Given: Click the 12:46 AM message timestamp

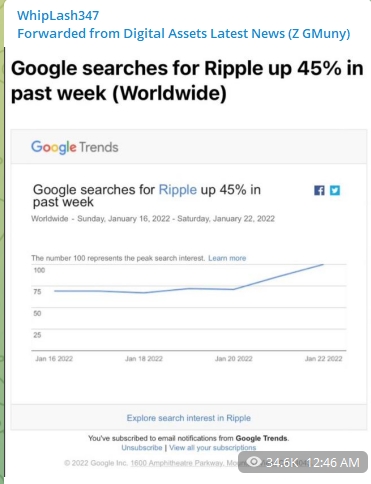Looking at the screenshot, I should [333, 462].
